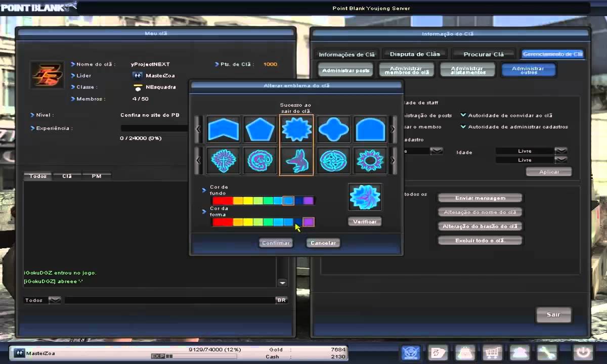The width and height of the screenshot is (607, 364).
Task: Click the chat scroll down arrow
Action: [x=282, y=283]
